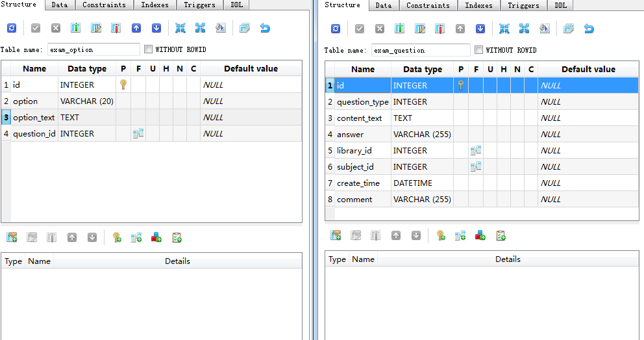The width and height of the screenshot is (644, 340).
Task: Open Triggers tab of exam_option window
Action: coord(199,5)
